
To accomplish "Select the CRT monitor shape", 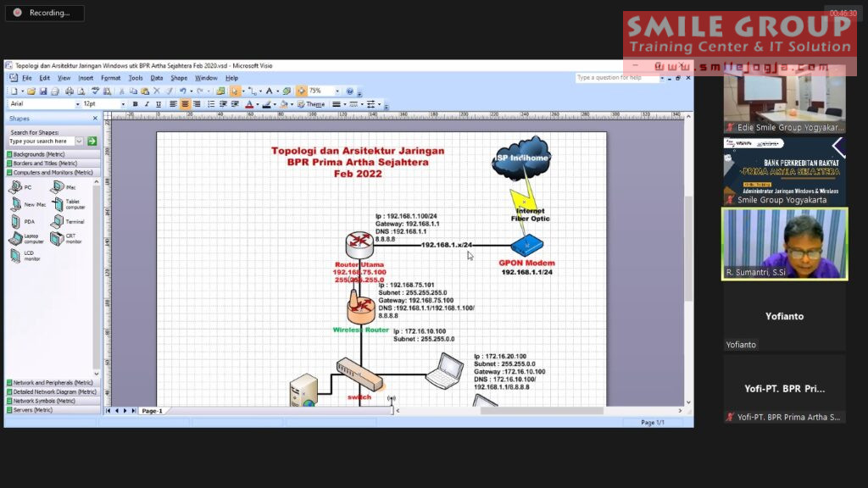I will (57, 238).
